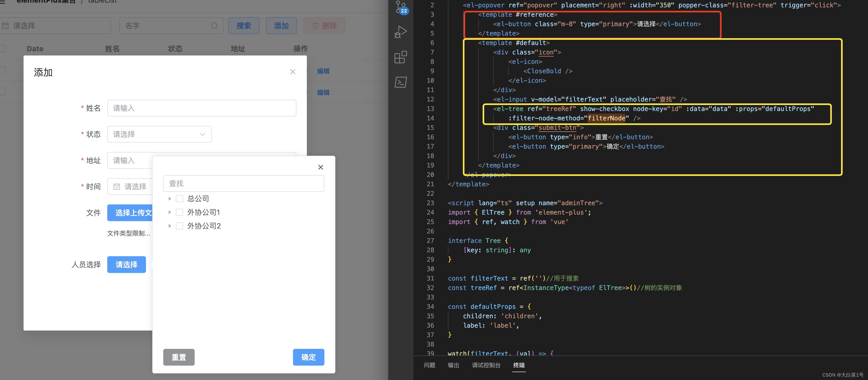Expand the 外协公司2 tree node
This screenshot has width=868, height=380.
pos(170,226)
